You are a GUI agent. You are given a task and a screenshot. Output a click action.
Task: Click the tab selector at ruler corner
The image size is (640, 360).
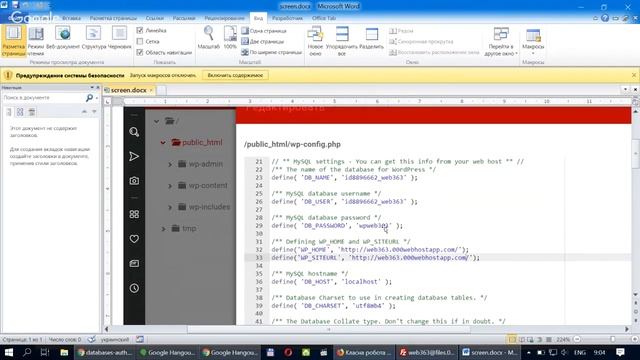pos(107,101)
